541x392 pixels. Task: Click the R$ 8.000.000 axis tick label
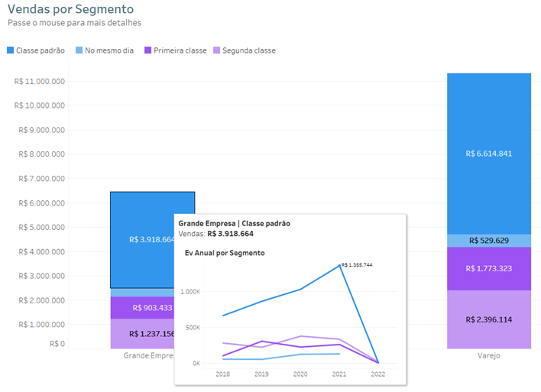click(x=42, y=154)
